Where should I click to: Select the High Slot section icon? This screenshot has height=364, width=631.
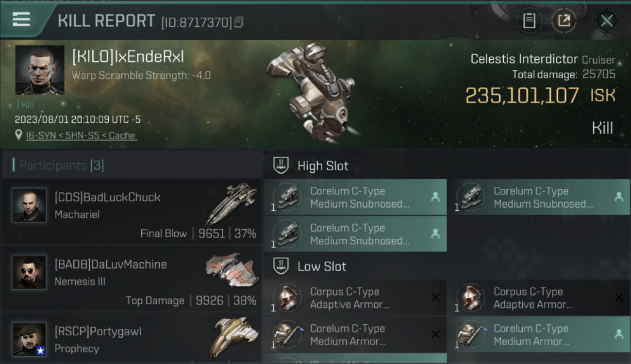tap(281, 165)
